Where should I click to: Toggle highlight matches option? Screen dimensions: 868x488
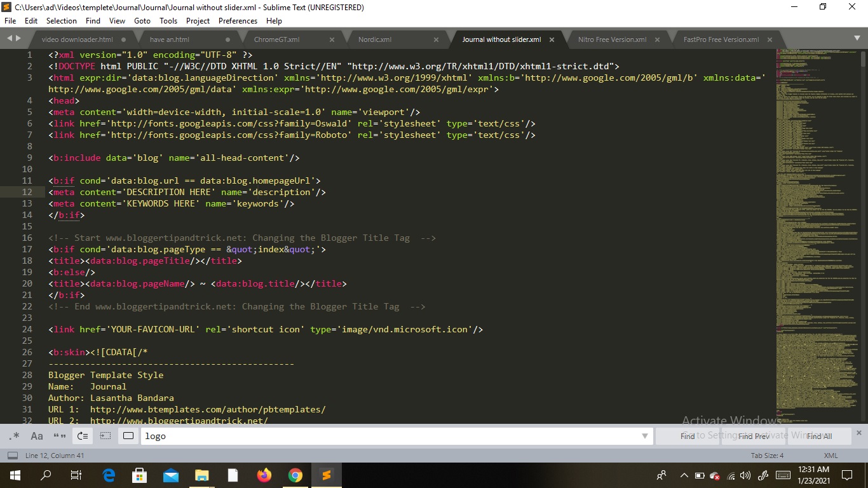click(127, 436)
